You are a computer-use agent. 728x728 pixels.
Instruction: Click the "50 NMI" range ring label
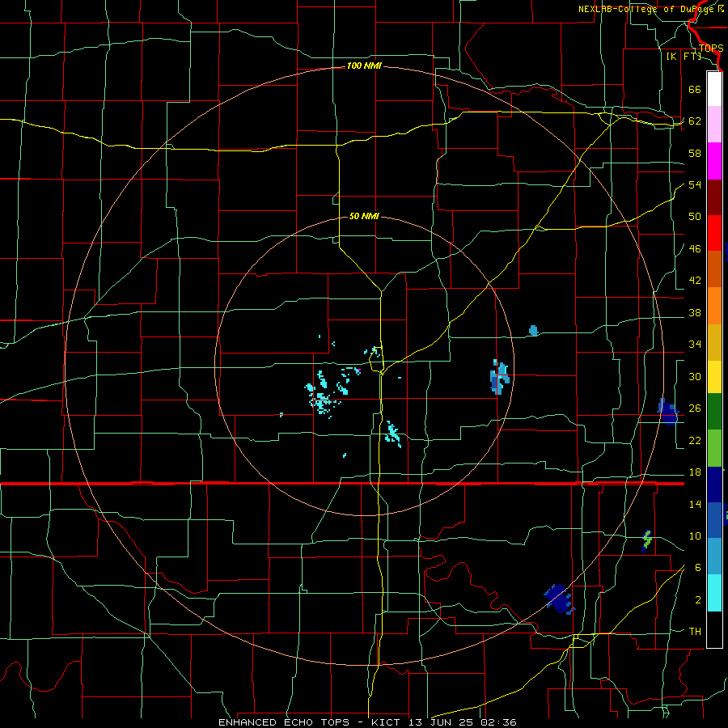[x=364, y=216]
